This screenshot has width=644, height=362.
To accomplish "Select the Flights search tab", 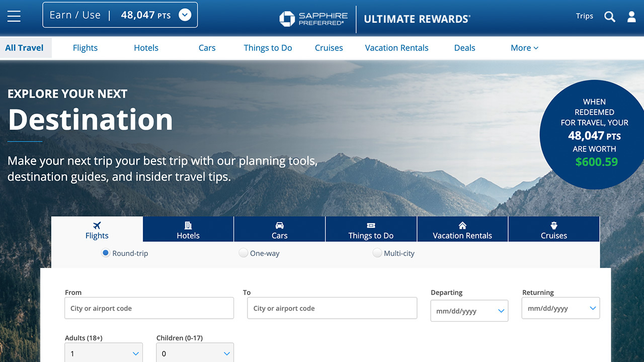I will (97, 230).
